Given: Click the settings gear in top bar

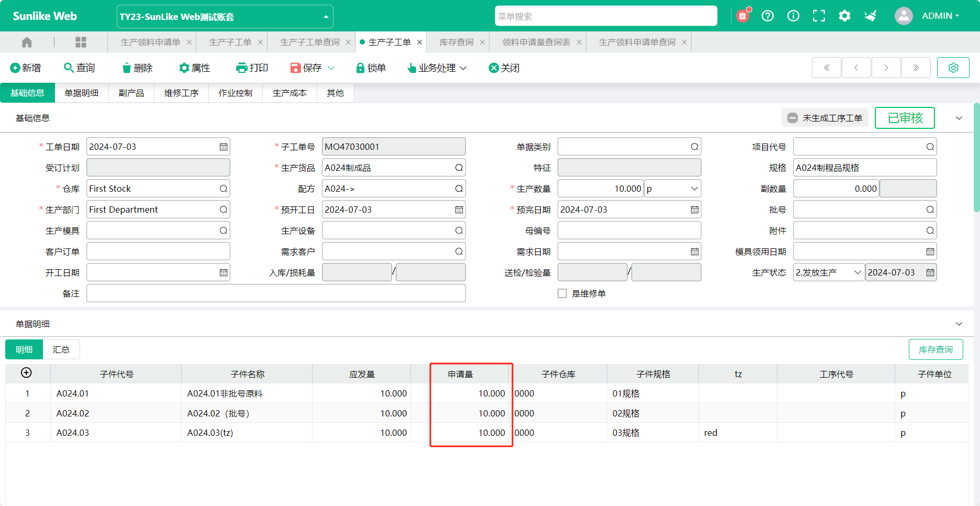Looking at the screenshot, I should (x=844, y=16).
